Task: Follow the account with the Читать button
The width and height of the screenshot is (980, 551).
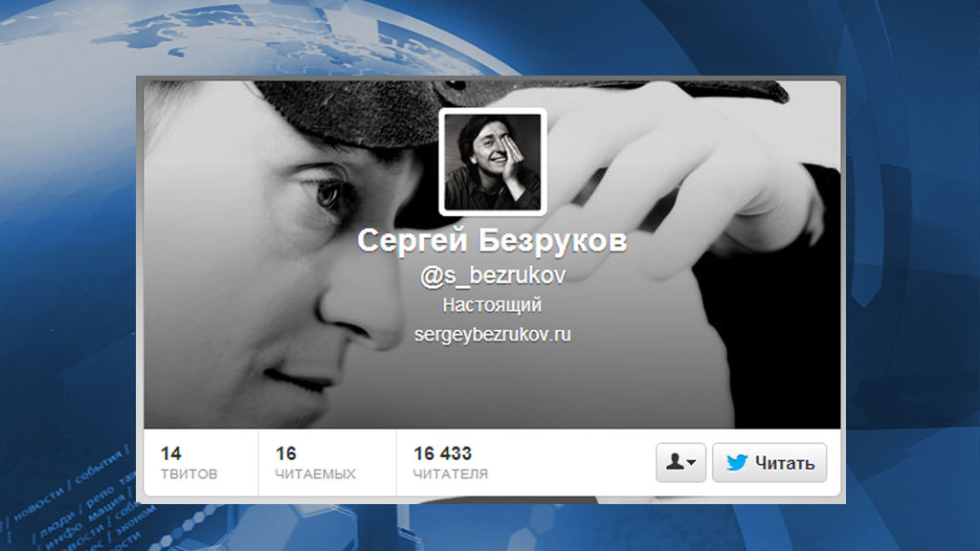Action: tap(769, 463)
